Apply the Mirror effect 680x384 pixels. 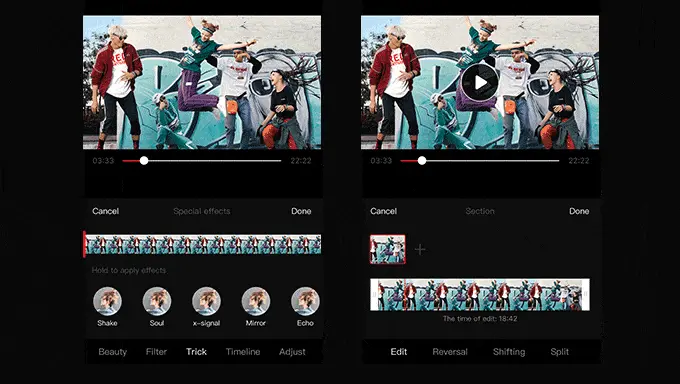click(x=255, y=301)
